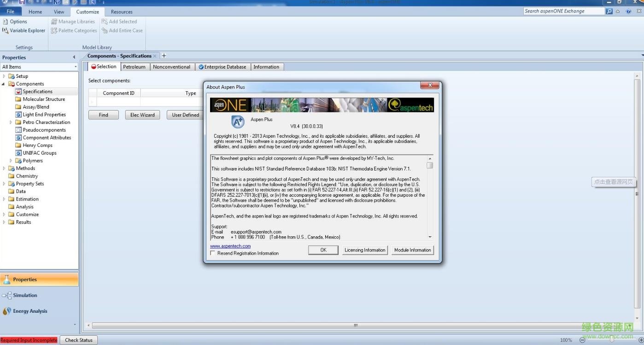This screenshot has height=345, width=644.
Task: Click the UNIFAC Groups item
Action: coord(40,152)
